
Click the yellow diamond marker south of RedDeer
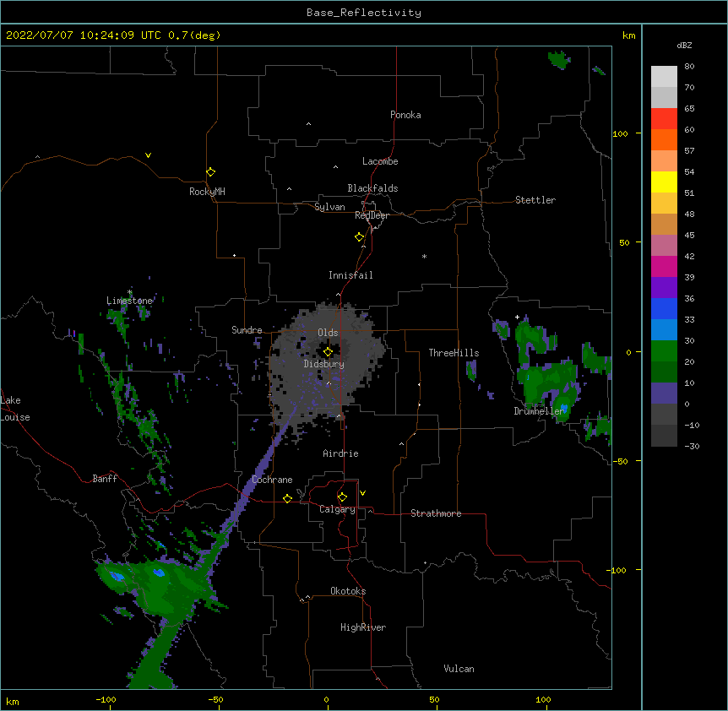(x=359, y=237)
